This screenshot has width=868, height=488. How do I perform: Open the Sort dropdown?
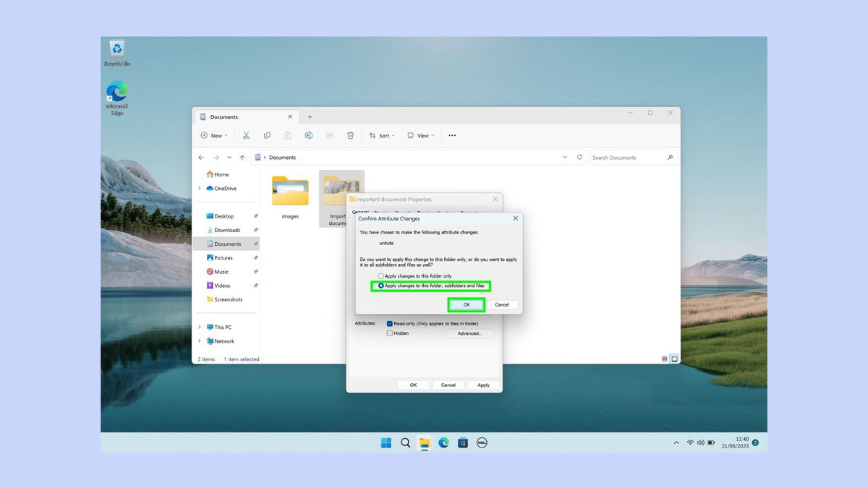click(381, 135)
